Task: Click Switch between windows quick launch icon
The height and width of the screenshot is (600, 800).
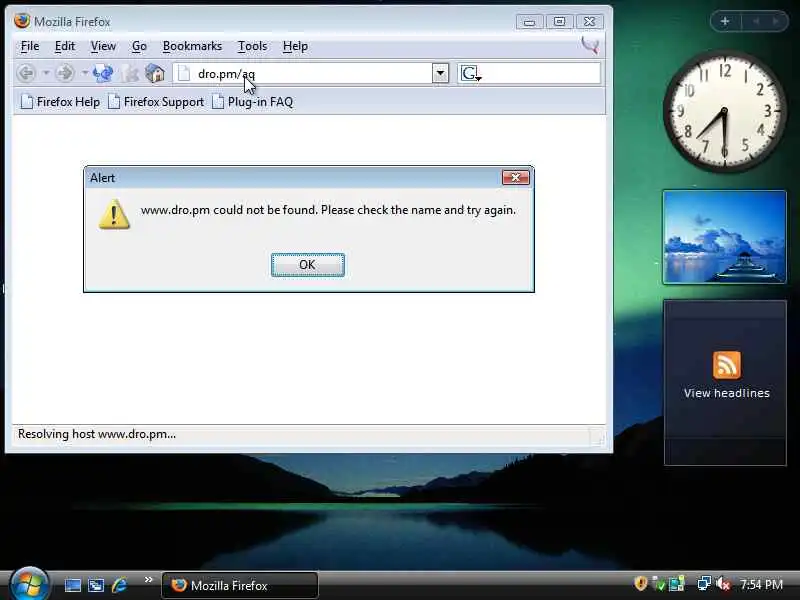Action: coord(96,585)
